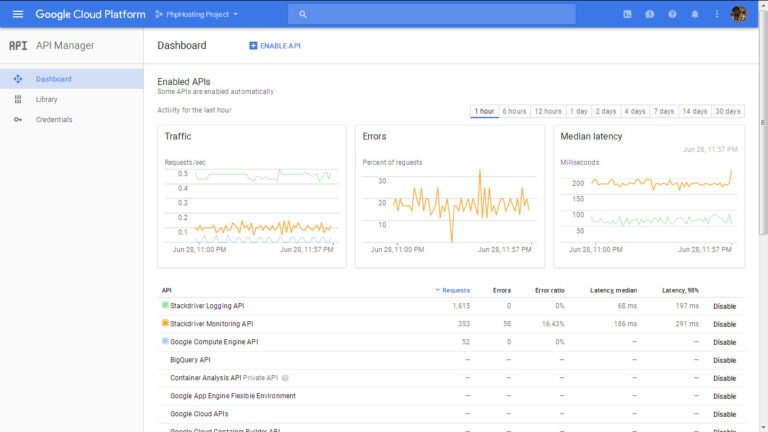Disable Stackdriver Monitoring API
The height and width of the screenshot is (432, 768).
click(724, 324)
